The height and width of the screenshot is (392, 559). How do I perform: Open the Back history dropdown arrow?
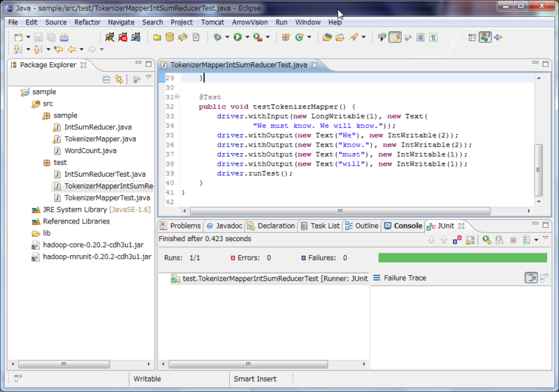81,49
